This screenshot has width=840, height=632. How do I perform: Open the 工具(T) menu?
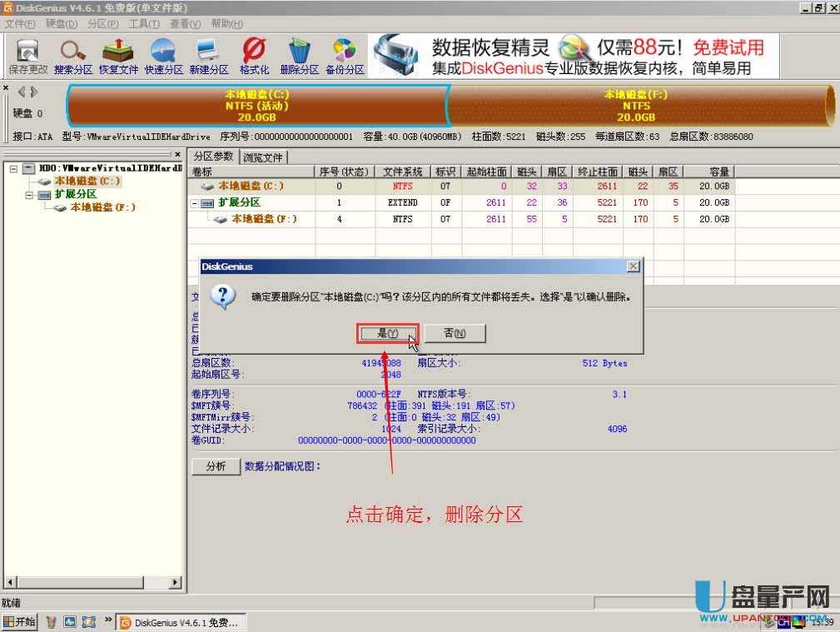[x=144, y=23]
